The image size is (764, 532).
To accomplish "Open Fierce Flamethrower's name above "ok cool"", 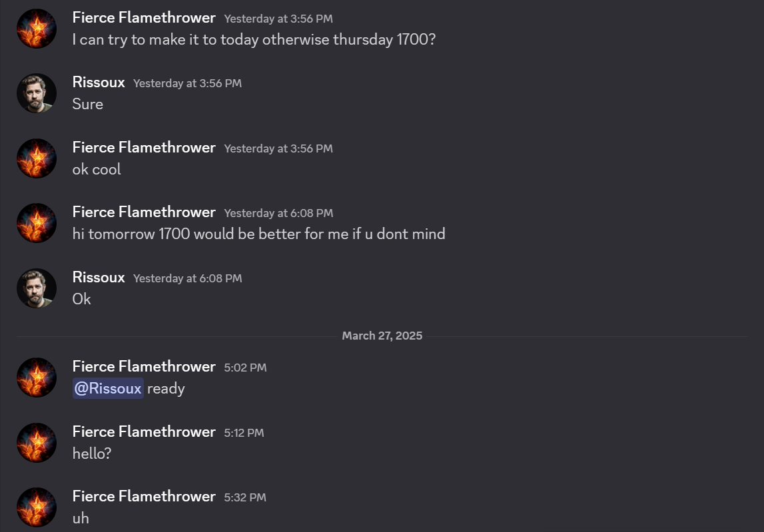I will 144,147.
